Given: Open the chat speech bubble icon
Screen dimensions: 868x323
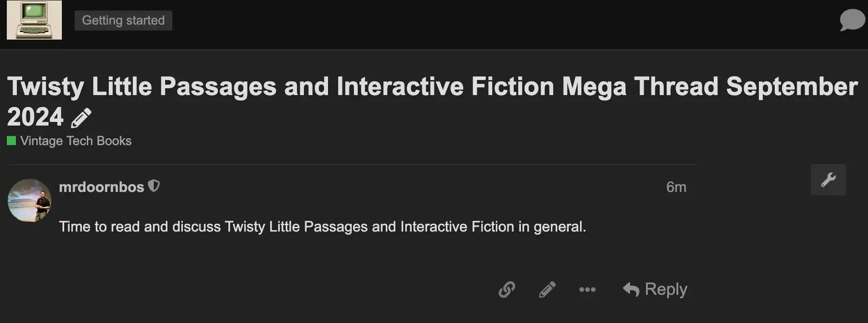Looking at the screenshot, I should pos(852,21).
